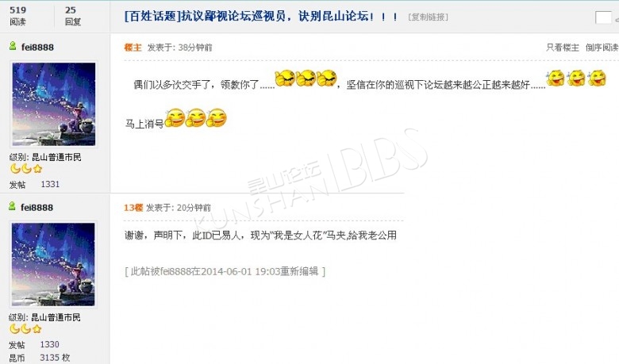619x364 pixels.
Task: Open thread title 抗议鄙视论坛巡视员
Action: click(x=289, y=16)
